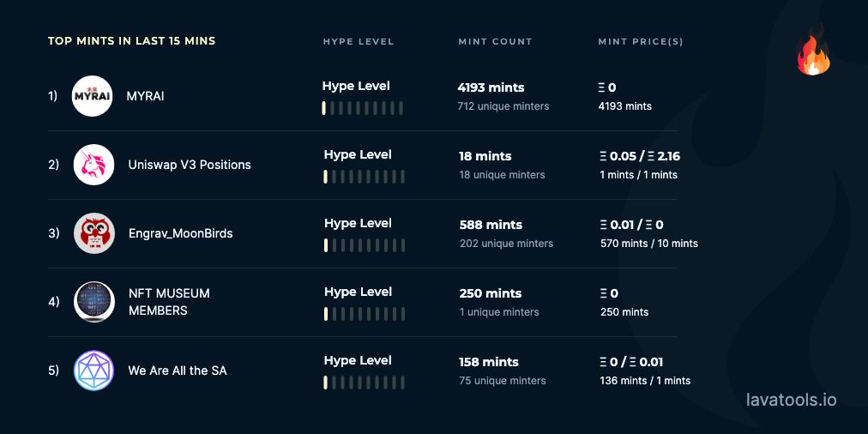Select 202 unique minters text
Image resolution: width=868 pixels, height=434 pixels.
[507, 243]
